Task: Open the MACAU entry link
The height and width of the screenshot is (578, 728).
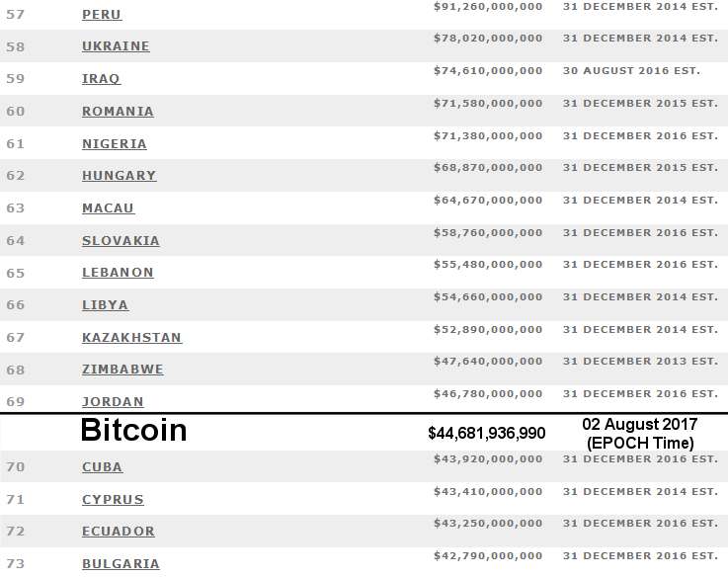Action: 109,208
